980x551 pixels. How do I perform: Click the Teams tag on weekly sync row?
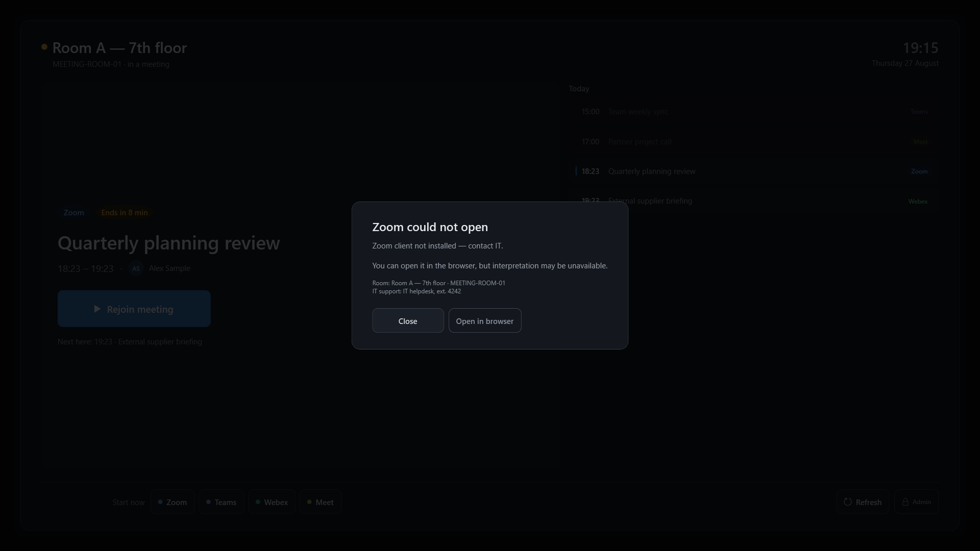(919, 112)
